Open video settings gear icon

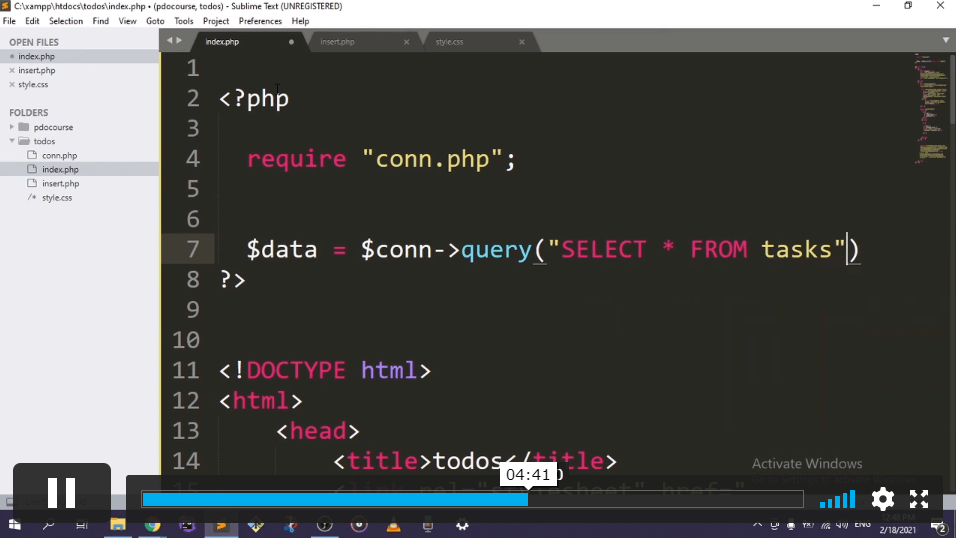[882, 499]
